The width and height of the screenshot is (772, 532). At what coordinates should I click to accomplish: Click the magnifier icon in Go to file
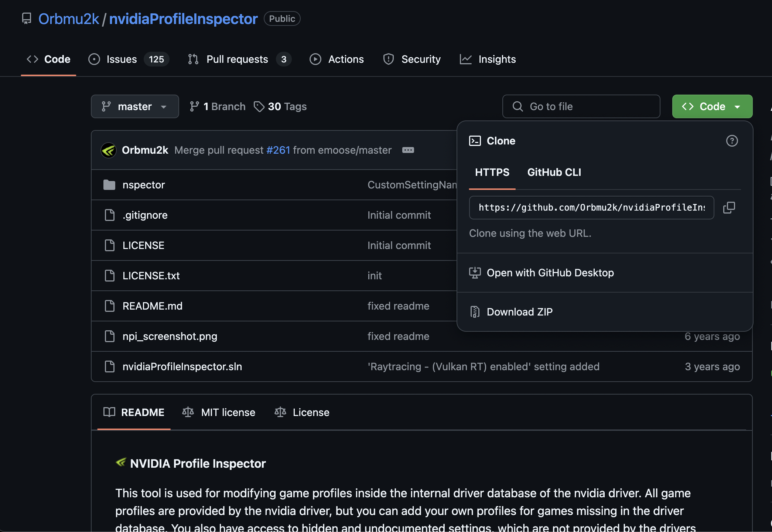[x=517, y=106]
